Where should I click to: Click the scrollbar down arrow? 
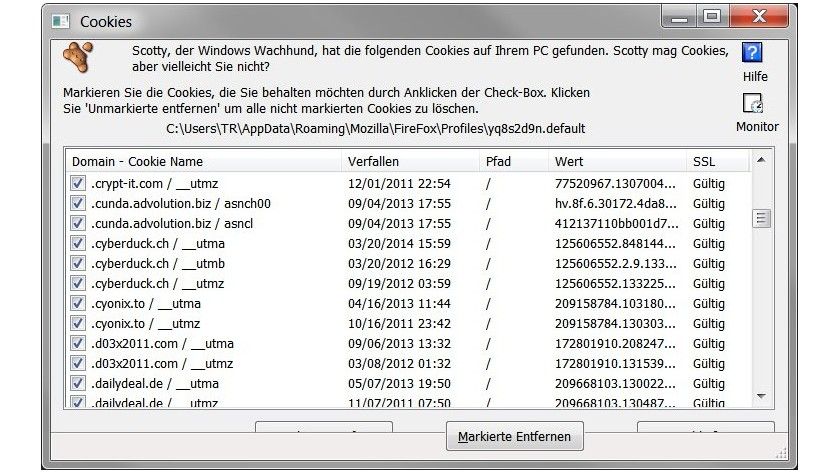click(x=761, y=396)
